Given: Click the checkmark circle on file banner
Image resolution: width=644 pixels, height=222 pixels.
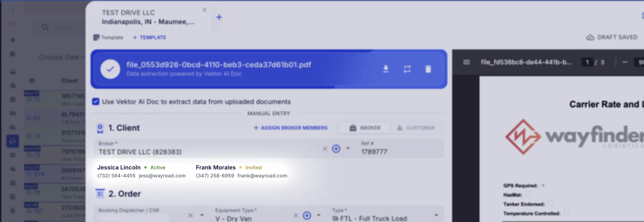Looking at the screenshot, I should click(x=110, y=69).
